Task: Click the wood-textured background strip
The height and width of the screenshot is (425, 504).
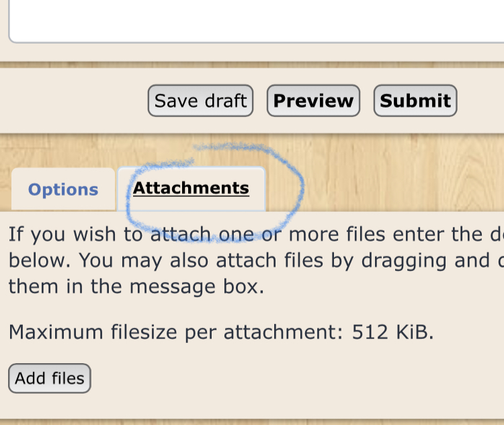Action: pyautogui.click(x=386, y=173)
